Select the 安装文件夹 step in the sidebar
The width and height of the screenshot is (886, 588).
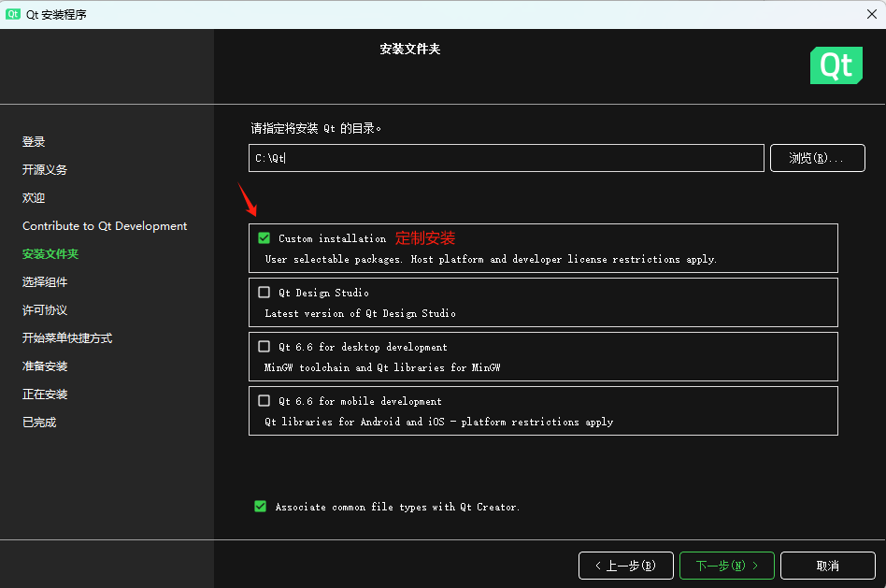tap(50, 254)
